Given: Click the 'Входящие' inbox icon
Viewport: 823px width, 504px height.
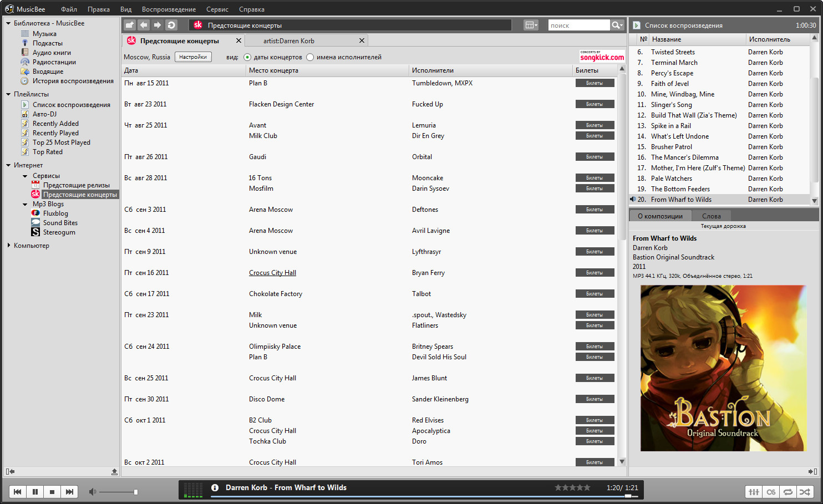Looking at the screenshot, I should (x=25, y=72).
